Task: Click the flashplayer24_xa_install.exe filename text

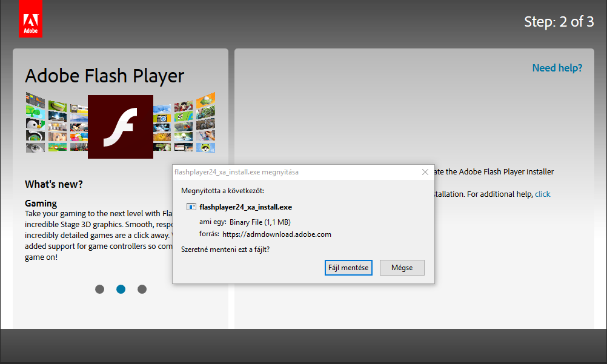Action: coord(245,207)
